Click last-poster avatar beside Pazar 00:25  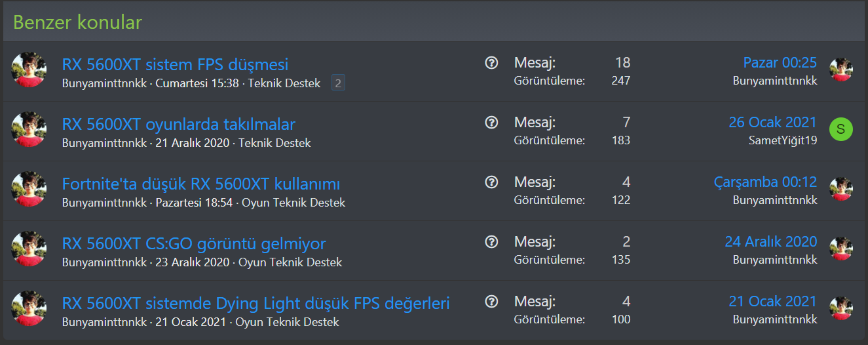pyautogui.click(x=840, y=70)
